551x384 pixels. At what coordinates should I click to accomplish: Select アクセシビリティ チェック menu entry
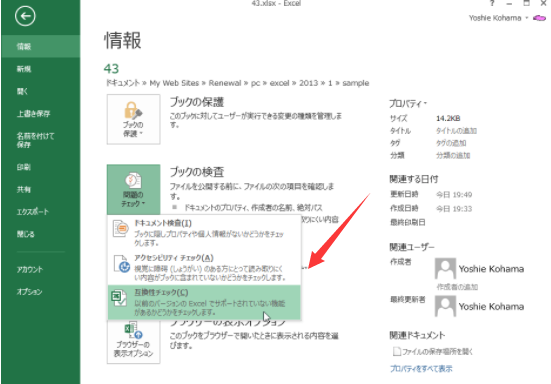204,267
